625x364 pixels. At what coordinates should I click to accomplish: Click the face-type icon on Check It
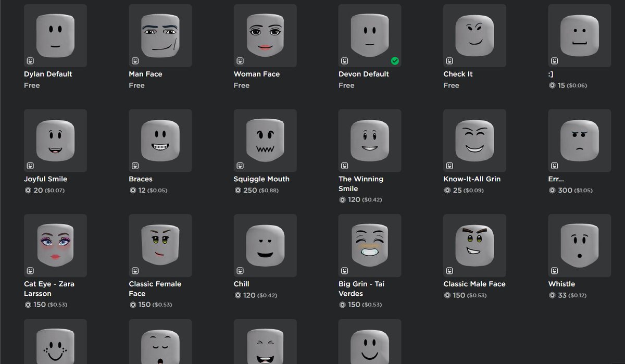450,61
